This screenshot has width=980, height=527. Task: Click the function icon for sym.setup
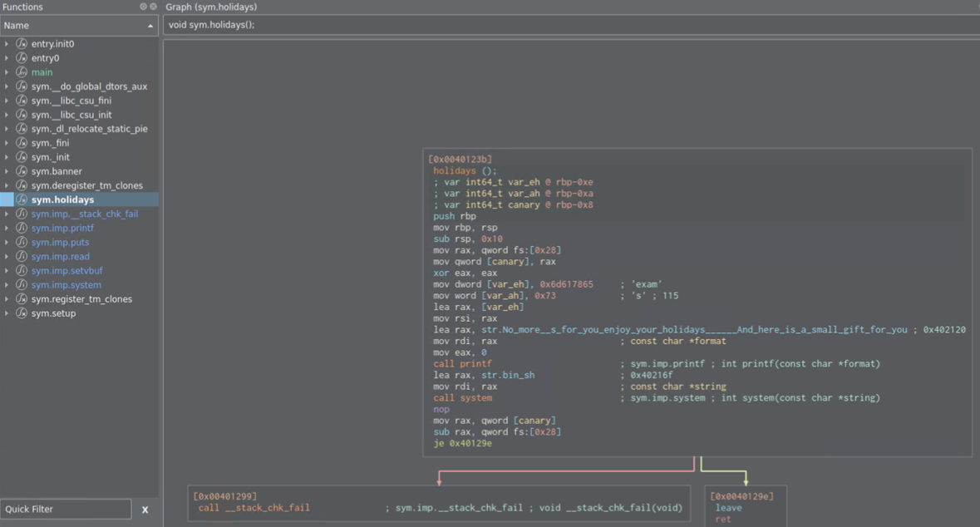point(22,313)
